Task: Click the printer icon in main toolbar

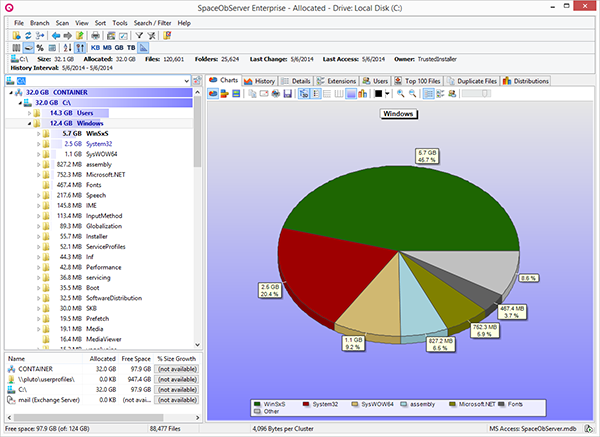Action: coord(95,36)
